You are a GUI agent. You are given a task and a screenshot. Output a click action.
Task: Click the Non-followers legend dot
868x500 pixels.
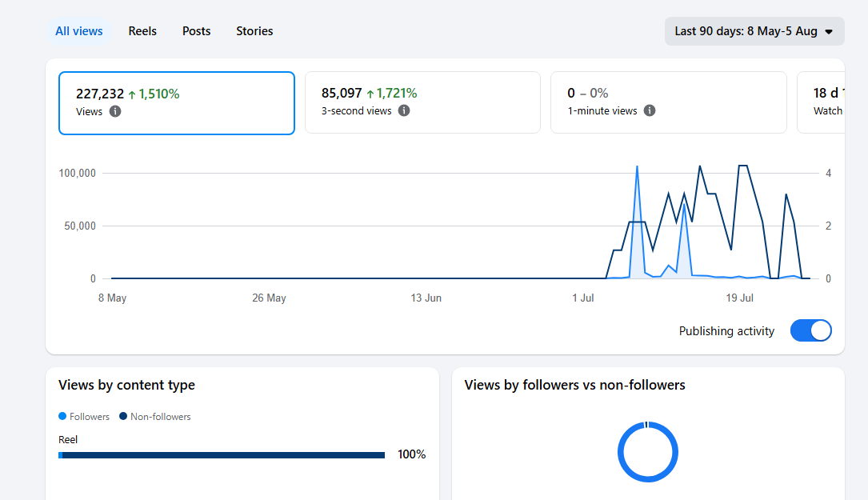[123, 416]
